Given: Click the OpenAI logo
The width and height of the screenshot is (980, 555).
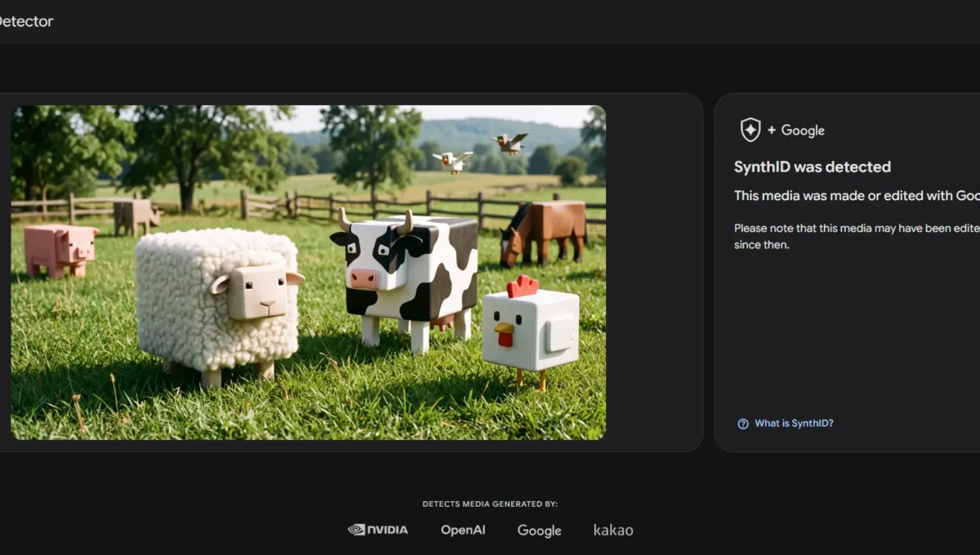Looking at the screenshot, I should pyautogui.click(x=463, y=530).
